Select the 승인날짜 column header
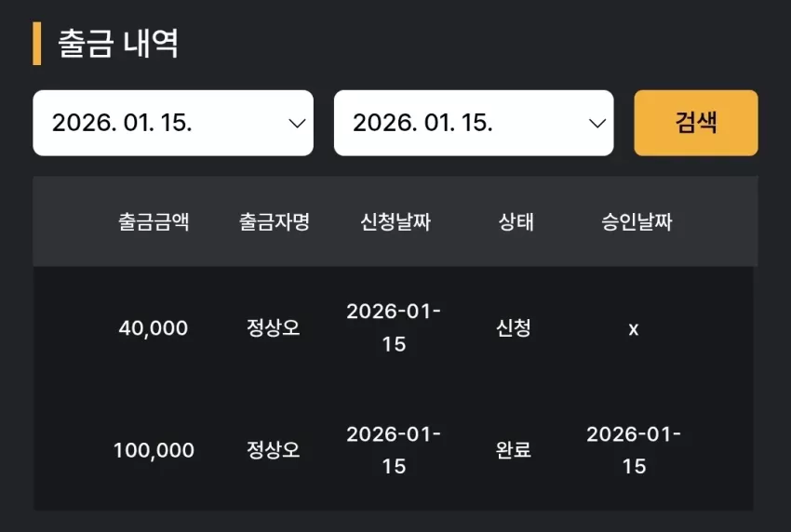Viewport: 791px width, 532px height. [637, 222]
